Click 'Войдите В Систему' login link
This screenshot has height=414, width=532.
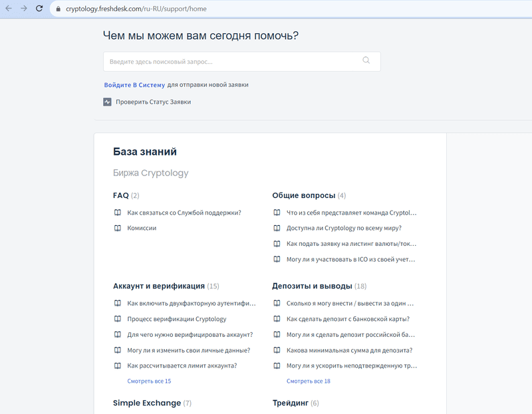134,85
